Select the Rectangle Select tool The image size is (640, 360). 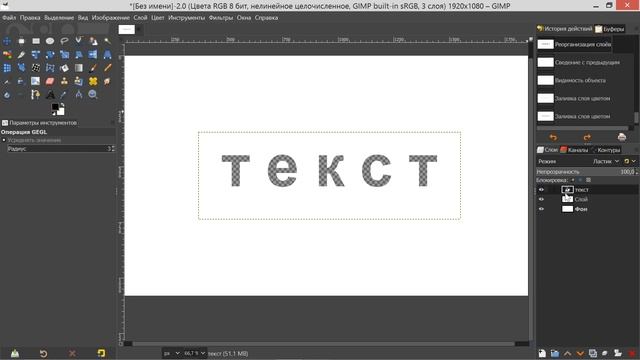point(36,41)
